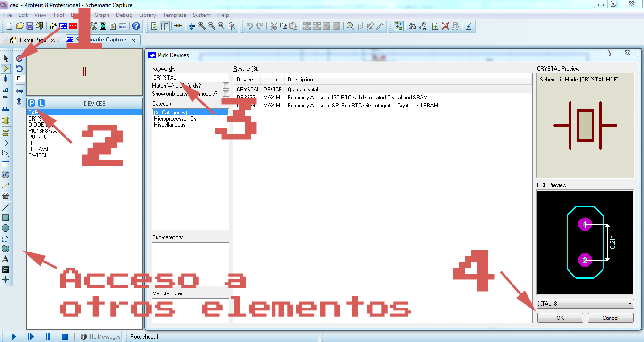Open the System menu
Viewport: 644px width, 342px height.
[202, 15]
